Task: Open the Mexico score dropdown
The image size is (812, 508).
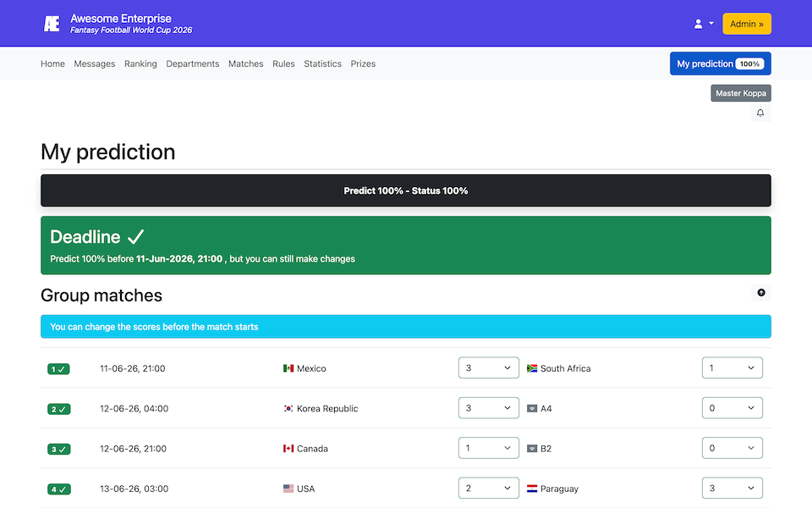Action: pos(488,367)
